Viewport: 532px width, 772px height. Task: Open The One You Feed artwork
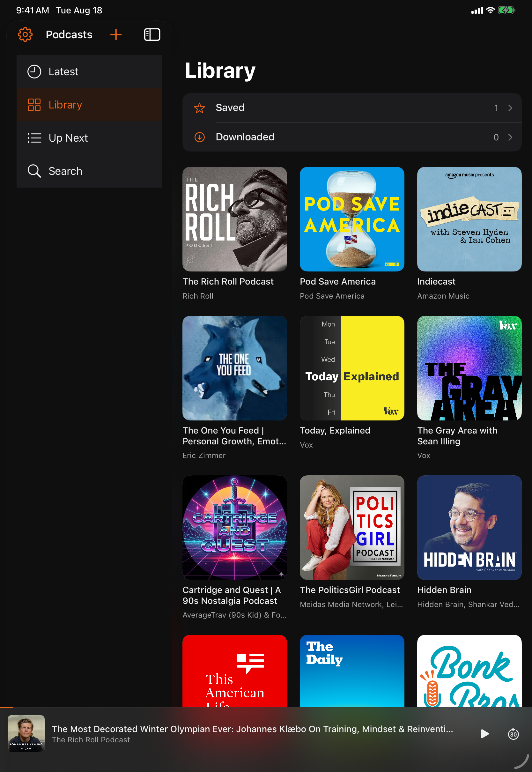(x=235, y=368)
